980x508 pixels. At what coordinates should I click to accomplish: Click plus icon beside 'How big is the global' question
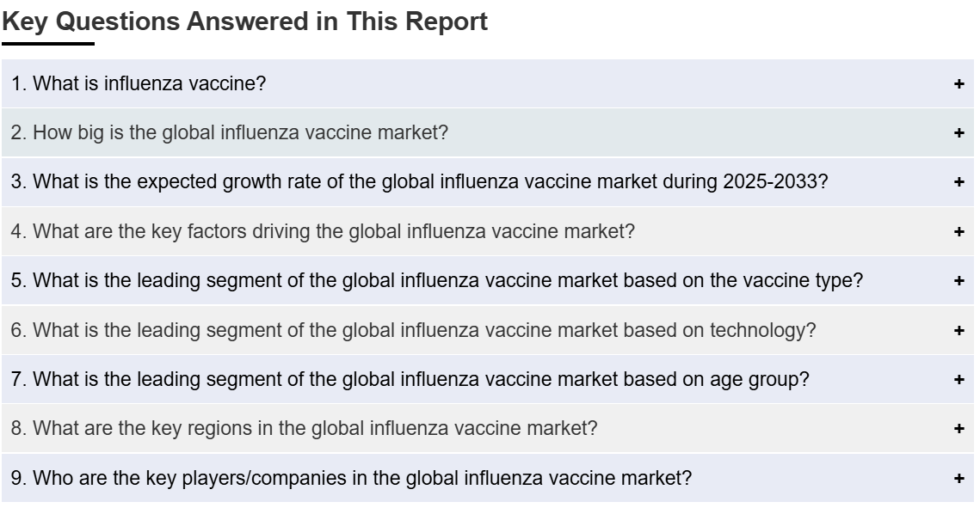point(958,133)
